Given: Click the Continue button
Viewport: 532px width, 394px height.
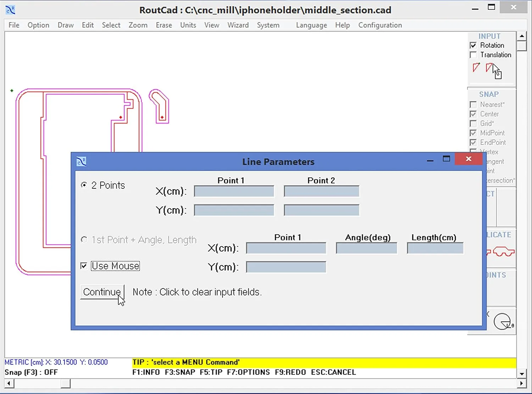Looking at the screenshot, I should tap(102, 292).
